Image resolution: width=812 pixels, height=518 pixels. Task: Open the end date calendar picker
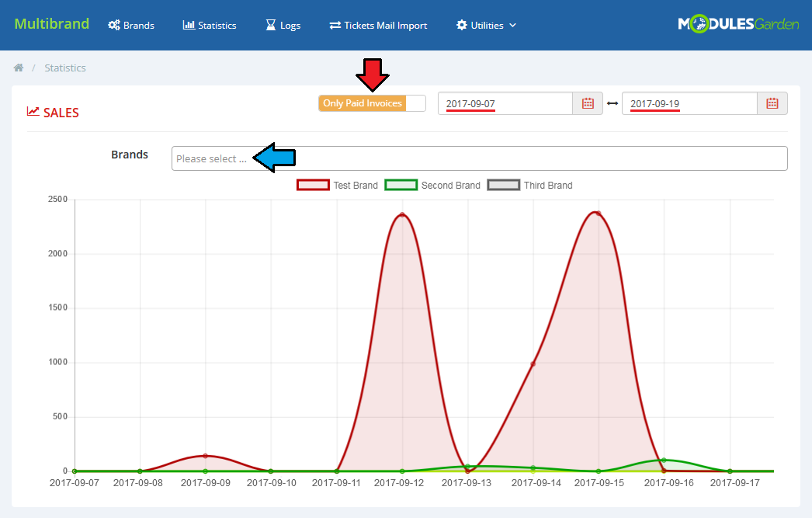click(x=772, y=103)
